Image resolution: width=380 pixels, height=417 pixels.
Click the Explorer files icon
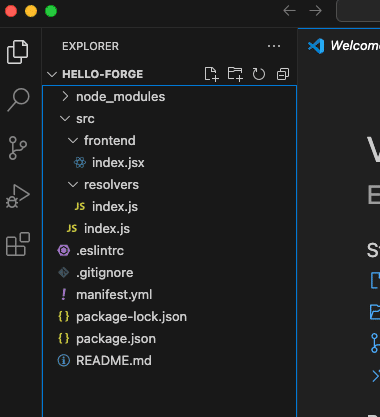pos(18,52)
